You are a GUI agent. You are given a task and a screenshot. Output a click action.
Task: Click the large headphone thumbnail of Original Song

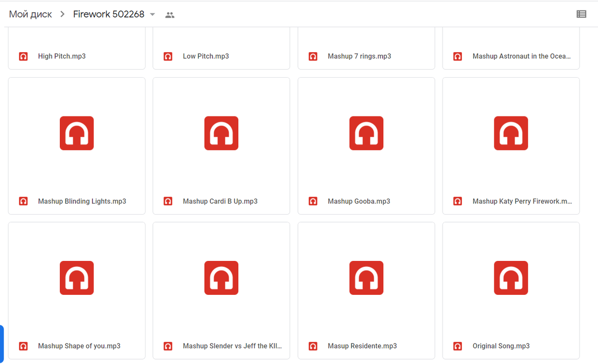tap(511, 278)
